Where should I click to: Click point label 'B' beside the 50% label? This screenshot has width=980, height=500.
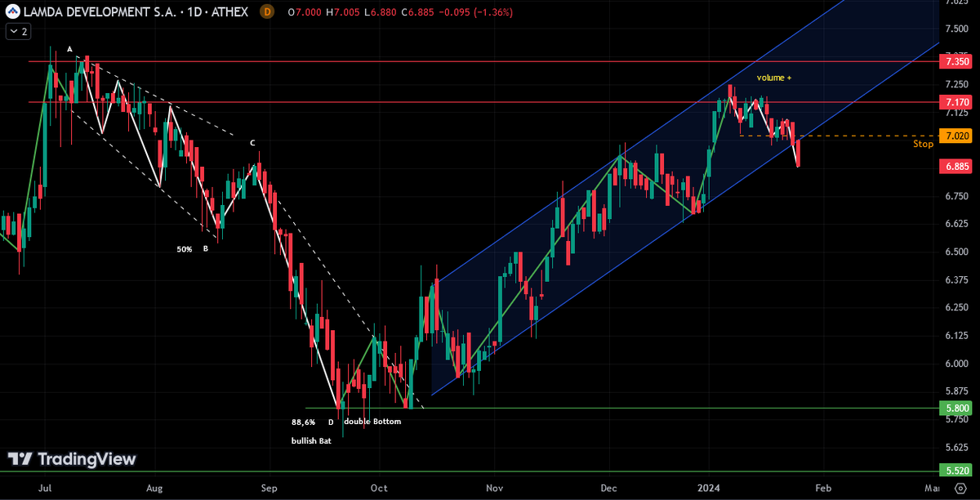coord(206,248)
